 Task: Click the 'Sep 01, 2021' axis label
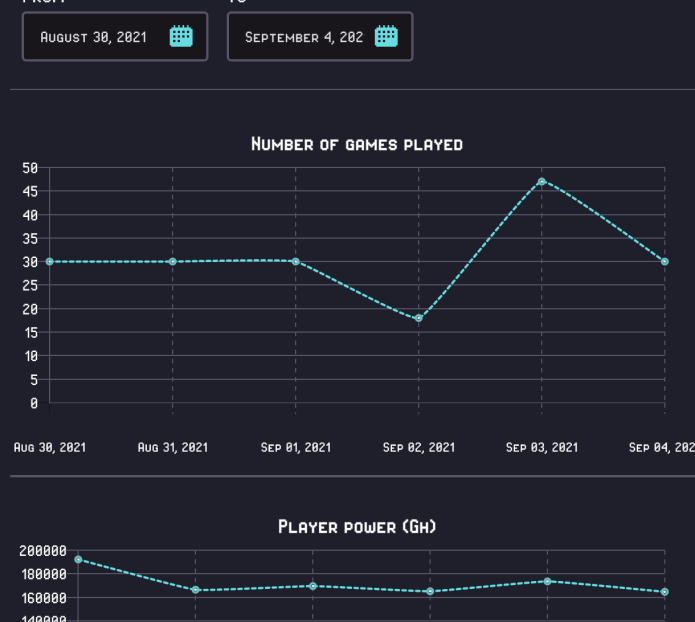[x=296, y=447]
